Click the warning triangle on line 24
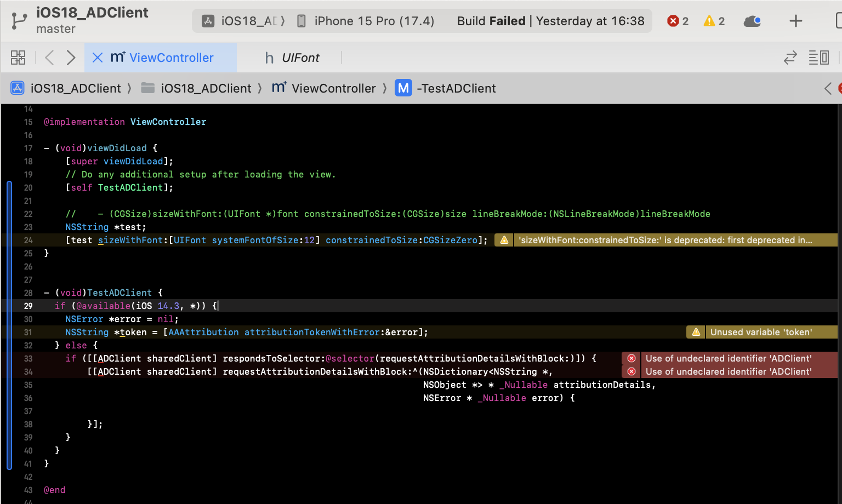The width and height of the screenshot is (842, 504). point(504,240)
